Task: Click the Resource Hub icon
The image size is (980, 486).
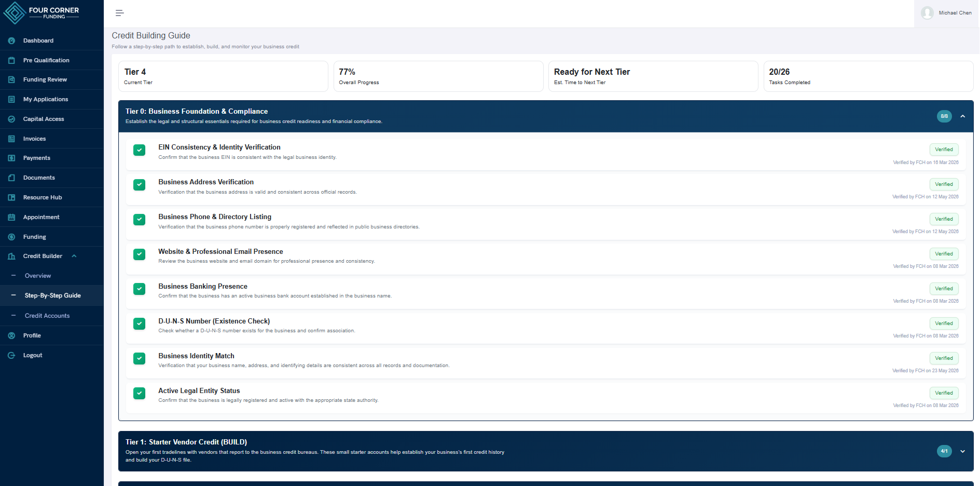Action: tap(11, 197)
